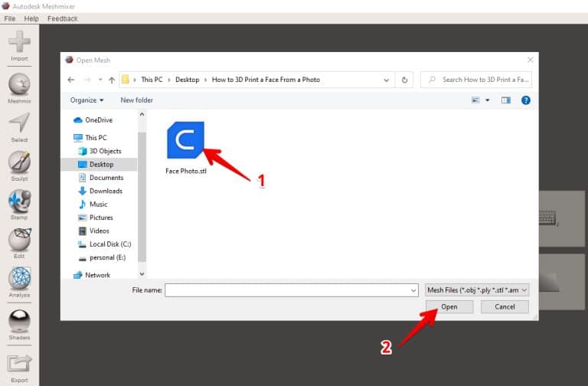This screenshot has width=588, height=386.
Task: Open the File menu
Action: point(10,18)
